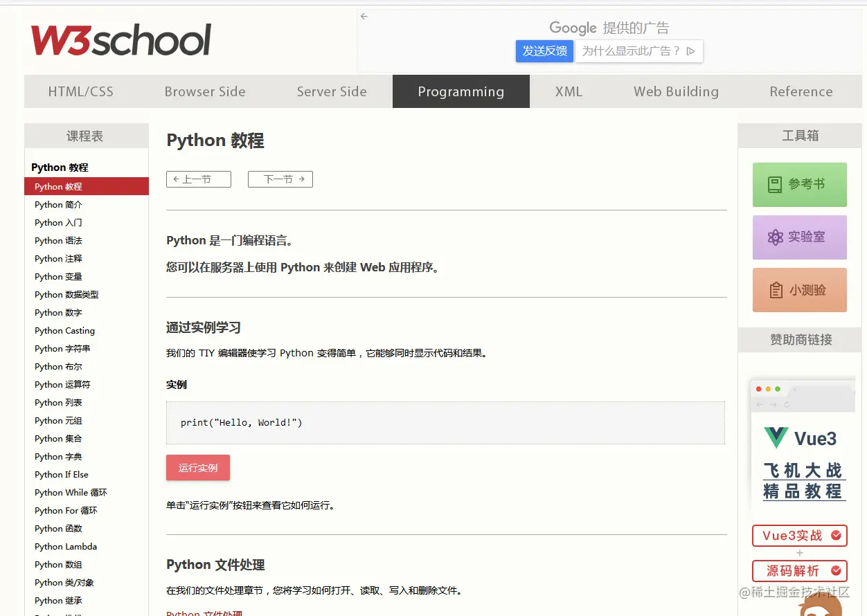The width and height of the screenshot is (867, 616).
Task: Click the 课程表 sidebar header
Action: (87, 136)
